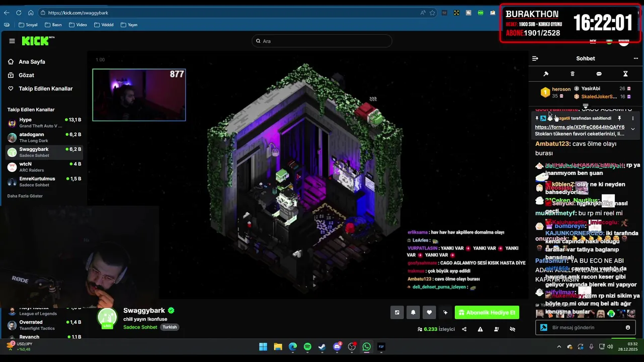The width and height of the screenshot is (644, 362).
Task: Click Abonelik Hediye Et button
Action: pos(487,313)
